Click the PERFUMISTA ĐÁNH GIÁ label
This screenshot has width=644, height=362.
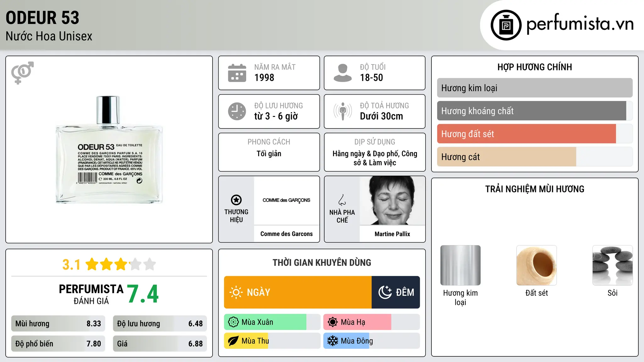click(91, 294)
